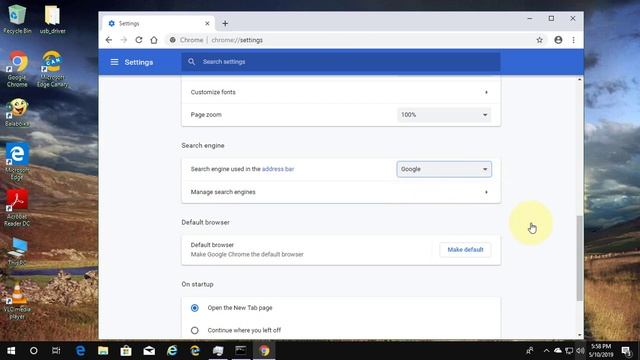
Task: Click the Search engine section heading
Action: [203, 145]
